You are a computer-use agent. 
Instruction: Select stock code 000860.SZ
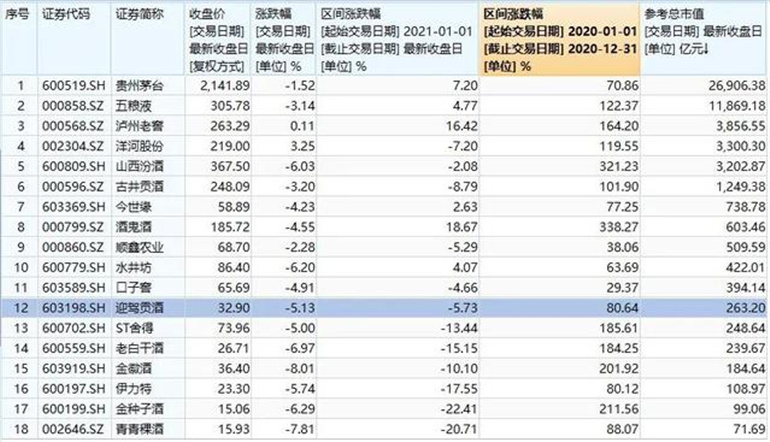[73, 247]
